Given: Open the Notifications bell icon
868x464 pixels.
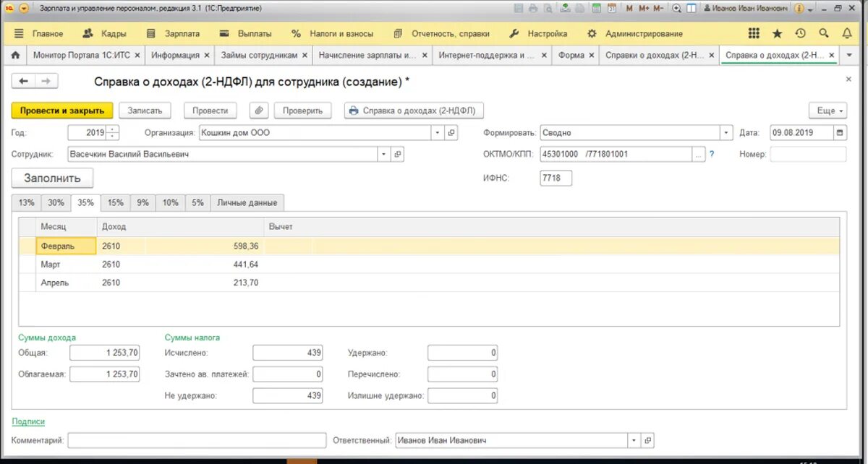Looking at the screenshot, I should click(846, 33).
